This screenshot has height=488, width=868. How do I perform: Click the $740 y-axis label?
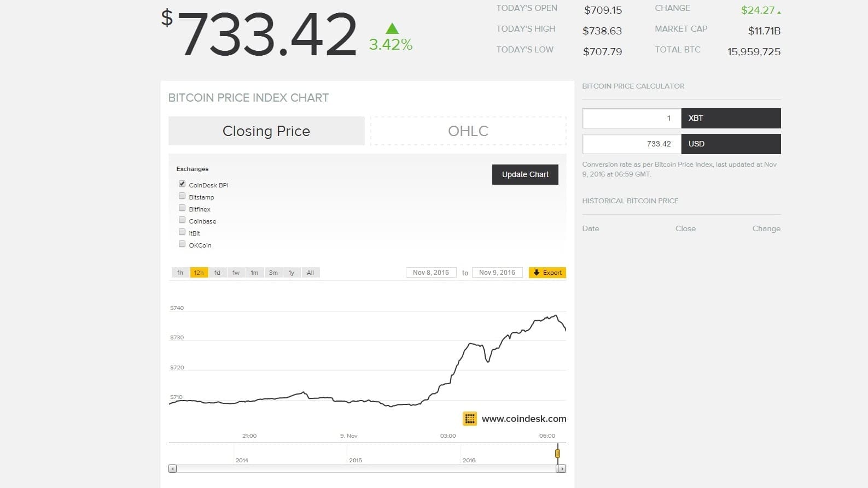(177, 308)
